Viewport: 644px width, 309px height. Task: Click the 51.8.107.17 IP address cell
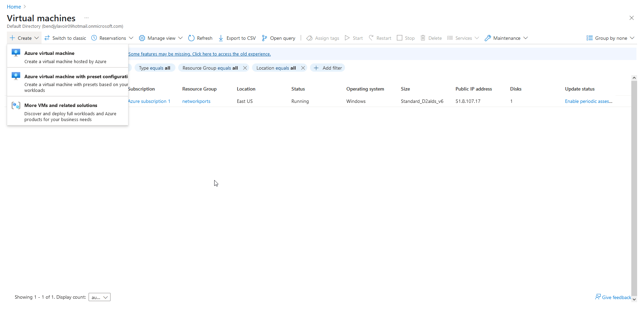point(468,101)
